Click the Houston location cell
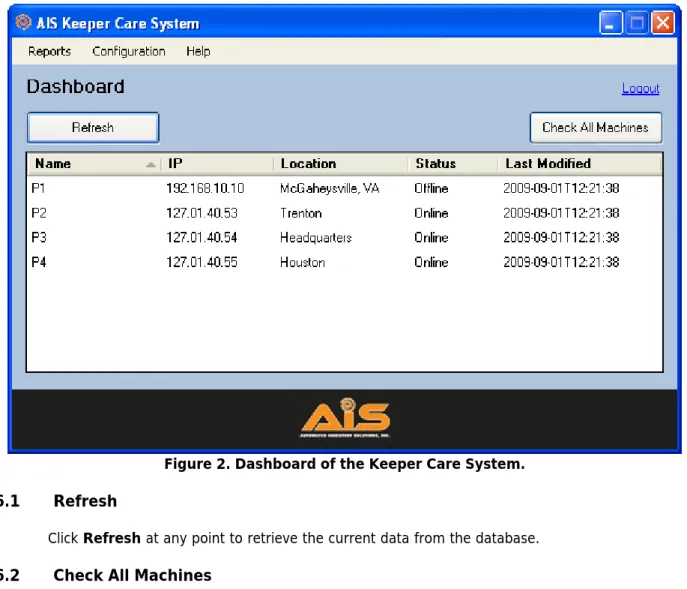Image resolution: width=687 pixels, height=589 pixels. coord(303,263)
